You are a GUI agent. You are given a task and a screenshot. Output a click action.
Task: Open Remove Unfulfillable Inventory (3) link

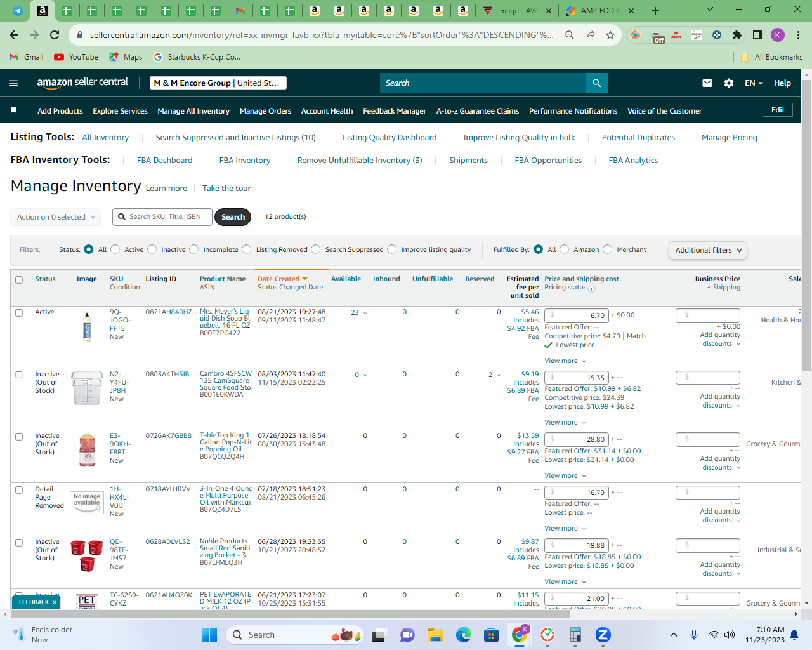[360, 161]
